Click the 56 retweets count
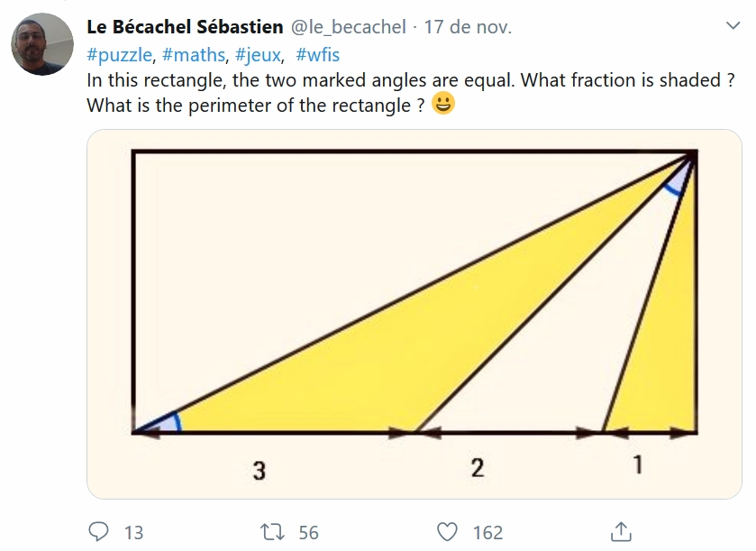756x551 pixels. (308, 533)
